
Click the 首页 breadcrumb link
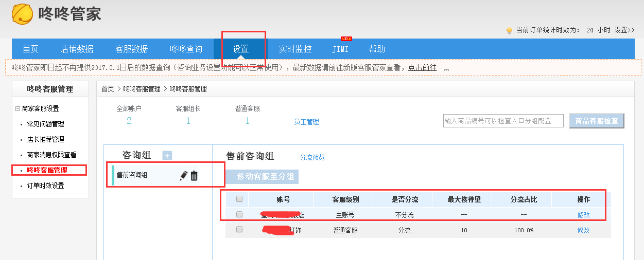click(x=108, y=89)
